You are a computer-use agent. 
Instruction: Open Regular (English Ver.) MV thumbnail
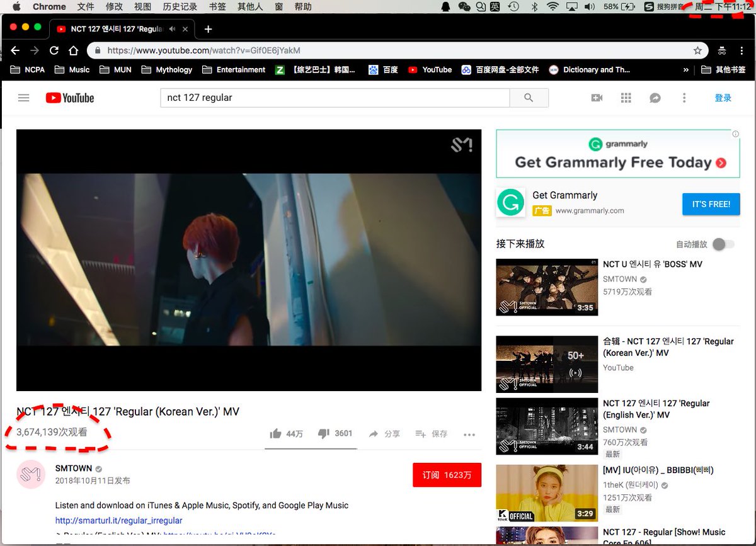[x=547, y=426]
